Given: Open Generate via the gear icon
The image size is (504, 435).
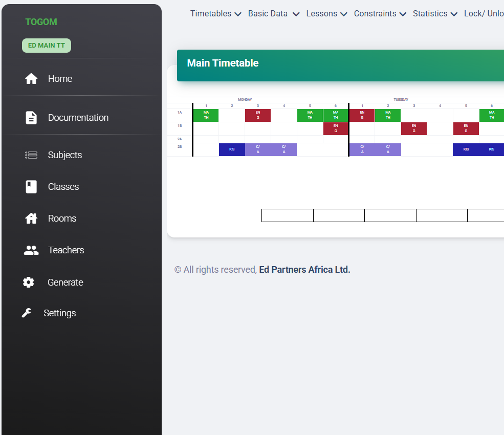Looking at the screenshot, I should pyautogui.click(x=28, y=282).
